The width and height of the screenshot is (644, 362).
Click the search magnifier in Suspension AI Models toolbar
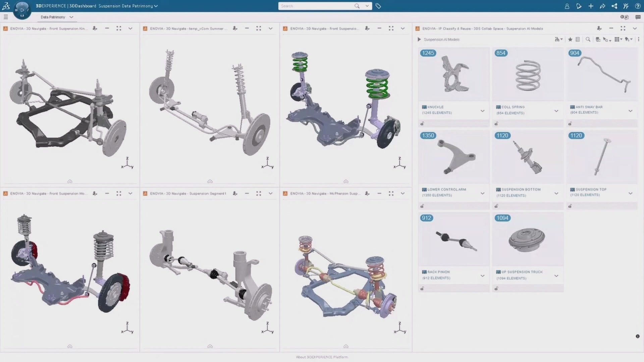(588, 40)
